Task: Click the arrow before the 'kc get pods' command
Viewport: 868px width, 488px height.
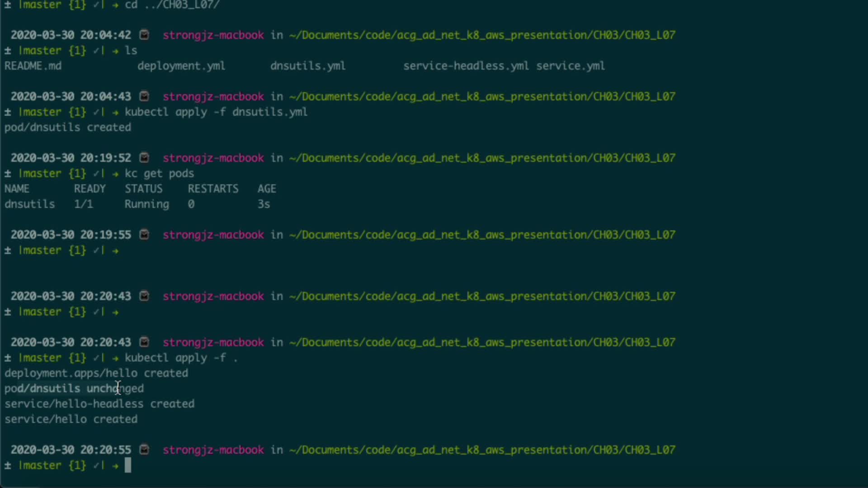Action: tap(116, 174)
